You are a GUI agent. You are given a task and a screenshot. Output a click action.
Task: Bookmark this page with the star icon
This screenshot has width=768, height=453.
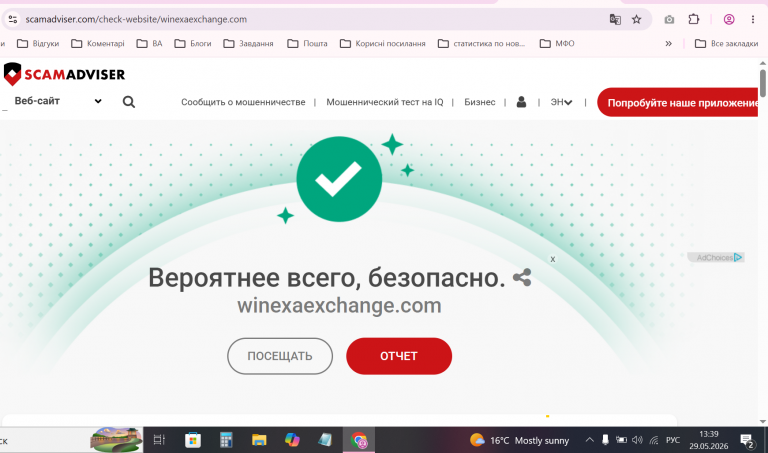point(636,19)
